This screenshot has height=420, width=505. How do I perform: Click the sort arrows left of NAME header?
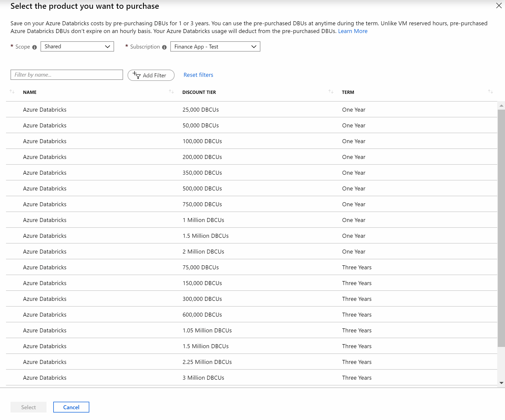coord(12,92)
